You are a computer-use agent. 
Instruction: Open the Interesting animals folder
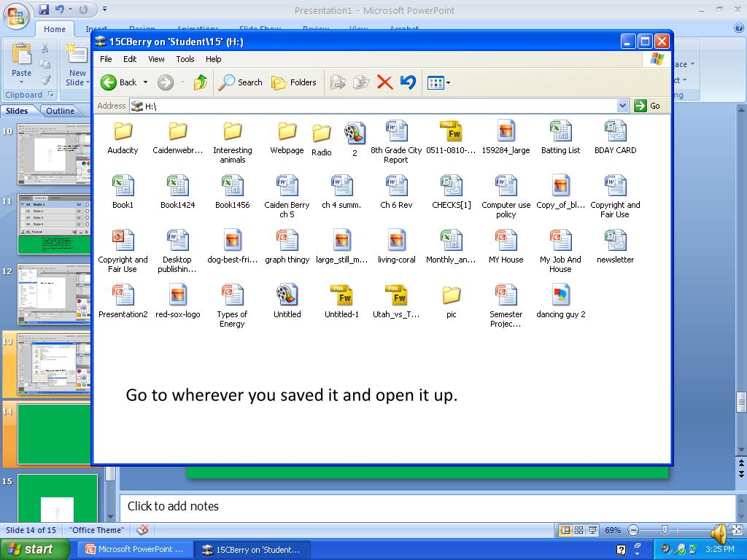click(233, 142)
